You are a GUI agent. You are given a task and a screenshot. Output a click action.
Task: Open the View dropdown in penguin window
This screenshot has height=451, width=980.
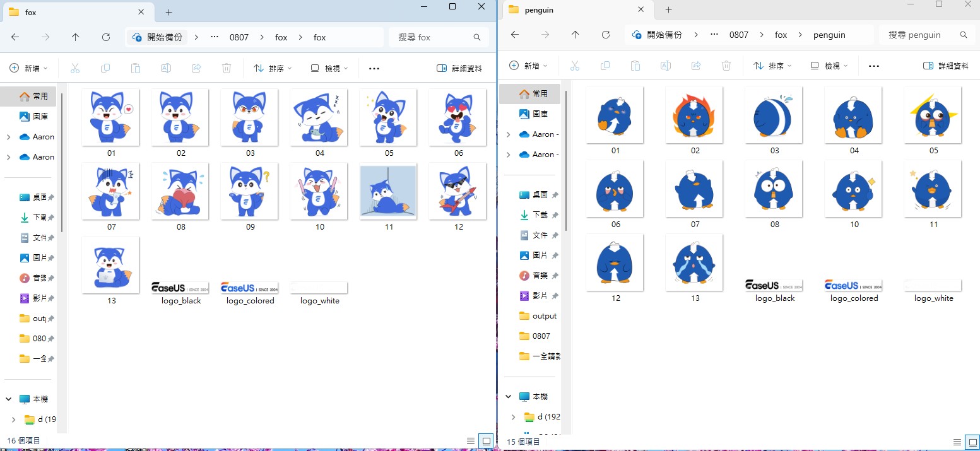click(829, 66)
